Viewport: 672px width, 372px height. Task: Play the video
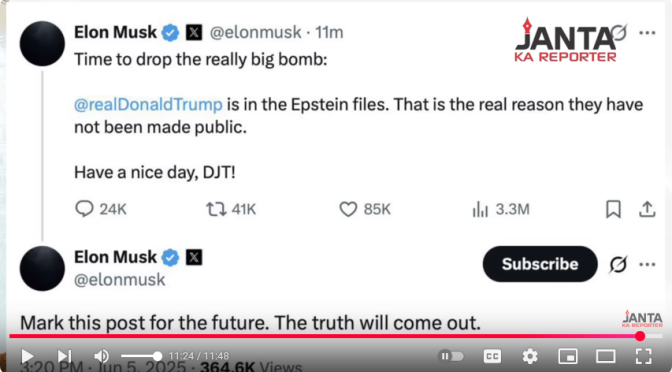(x=27, y=356)
